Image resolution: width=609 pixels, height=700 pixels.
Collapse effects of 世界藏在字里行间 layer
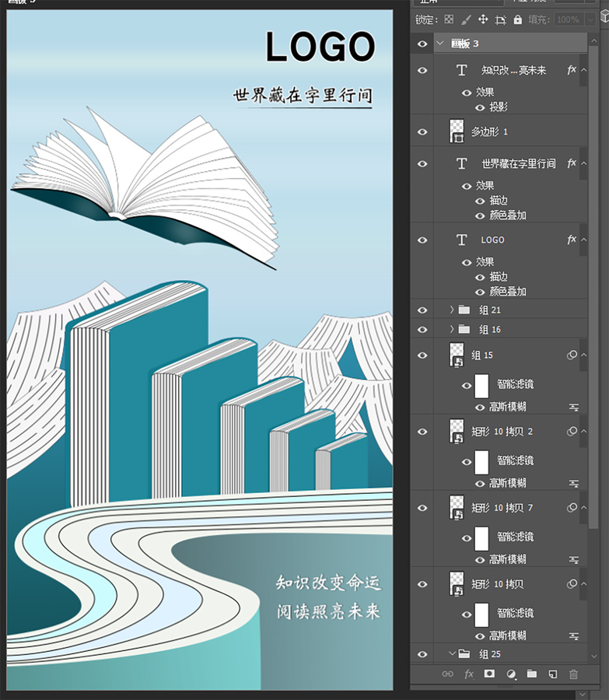coord(583,163)
